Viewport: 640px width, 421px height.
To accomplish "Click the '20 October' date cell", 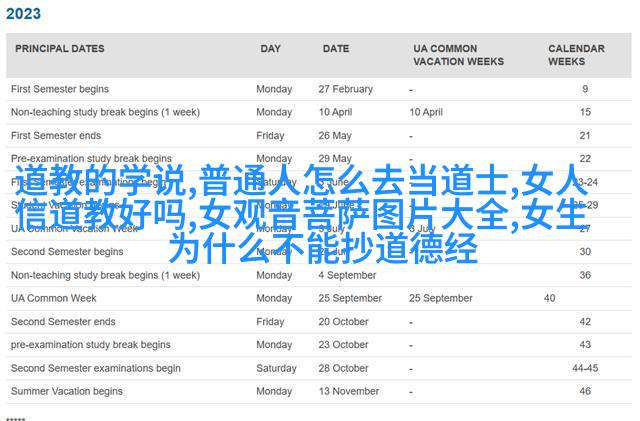I will 343,322.
